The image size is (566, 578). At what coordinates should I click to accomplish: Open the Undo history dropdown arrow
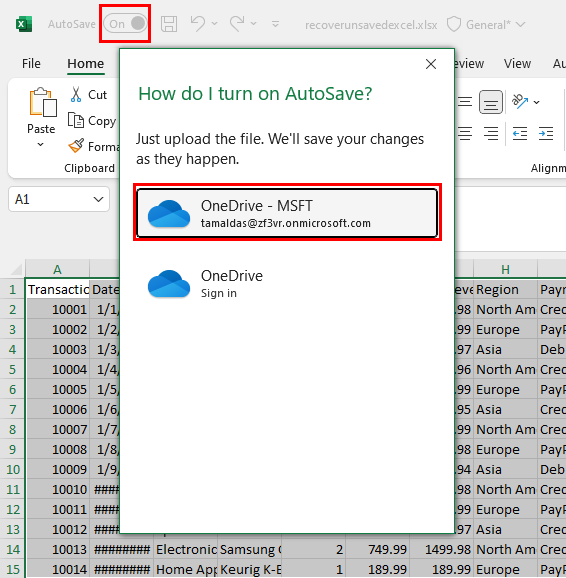[214, 24]
